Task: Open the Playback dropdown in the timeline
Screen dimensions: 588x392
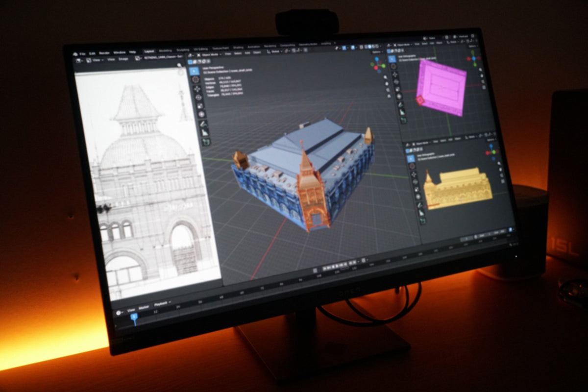Action: (x=162, y=304)
